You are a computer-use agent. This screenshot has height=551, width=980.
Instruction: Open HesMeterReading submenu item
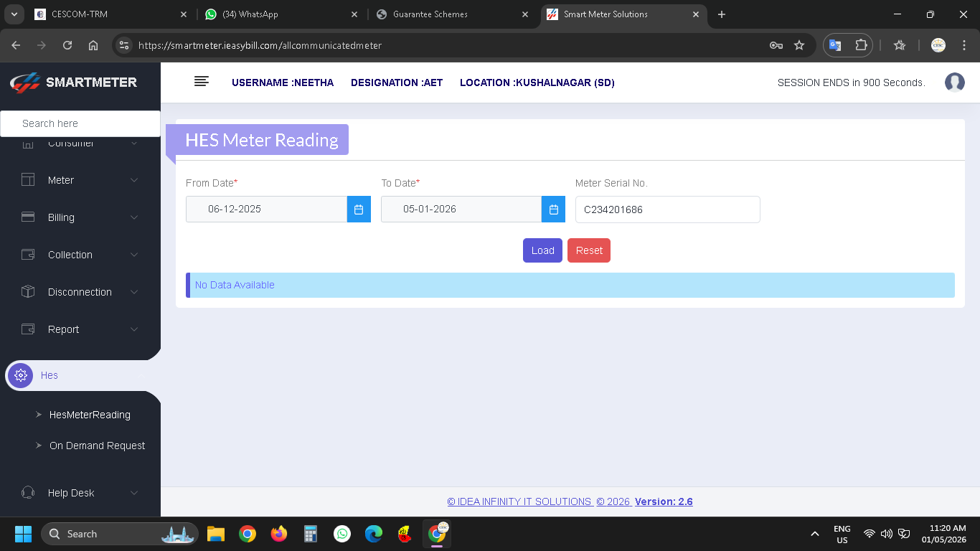pyautogui.click(x=90, y=415)
